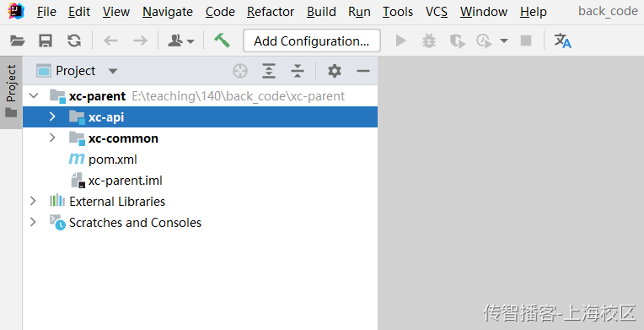Expand the xc-common module node
644x330 pixels.
click(x=52, y=138)
